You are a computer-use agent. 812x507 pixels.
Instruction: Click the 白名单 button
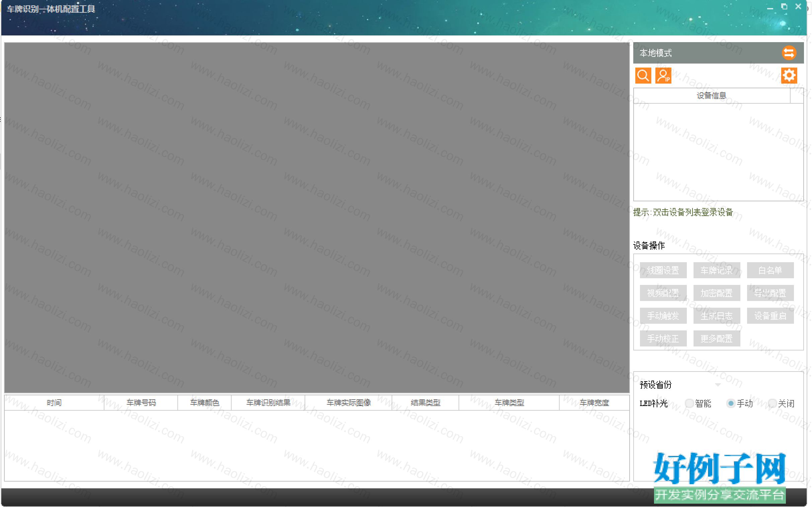tap(770, 270)
